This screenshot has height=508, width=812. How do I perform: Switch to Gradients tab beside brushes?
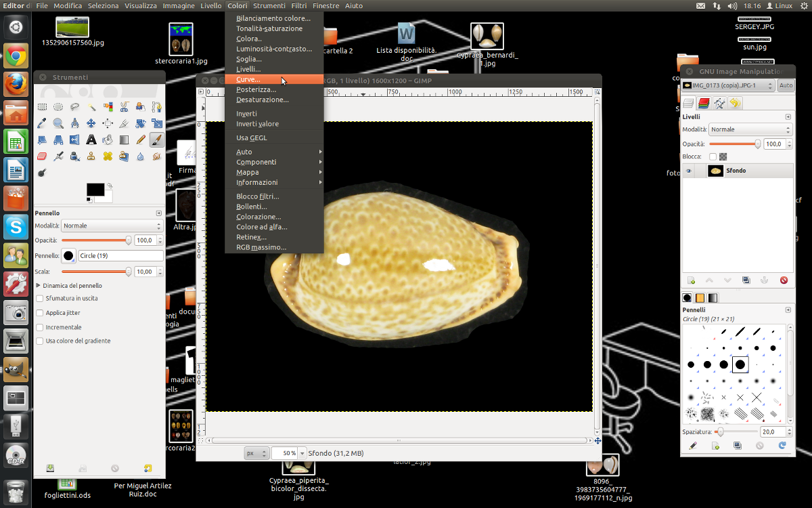713,297
